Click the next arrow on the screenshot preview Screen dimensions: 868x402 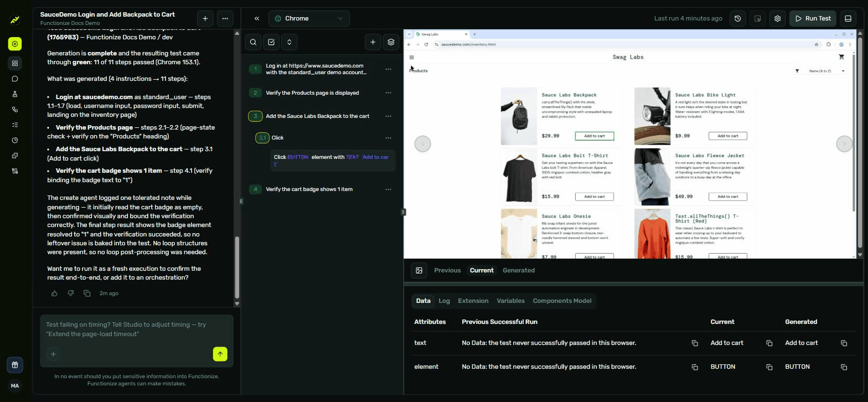click(844, 144)
